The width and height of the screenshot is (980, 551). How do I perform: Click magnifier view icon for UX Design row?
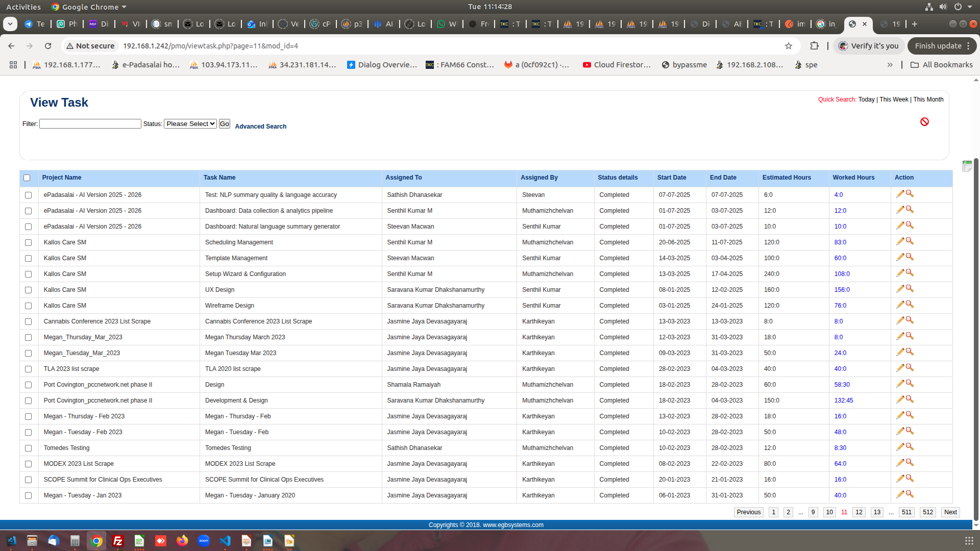(x=910, y=289)
